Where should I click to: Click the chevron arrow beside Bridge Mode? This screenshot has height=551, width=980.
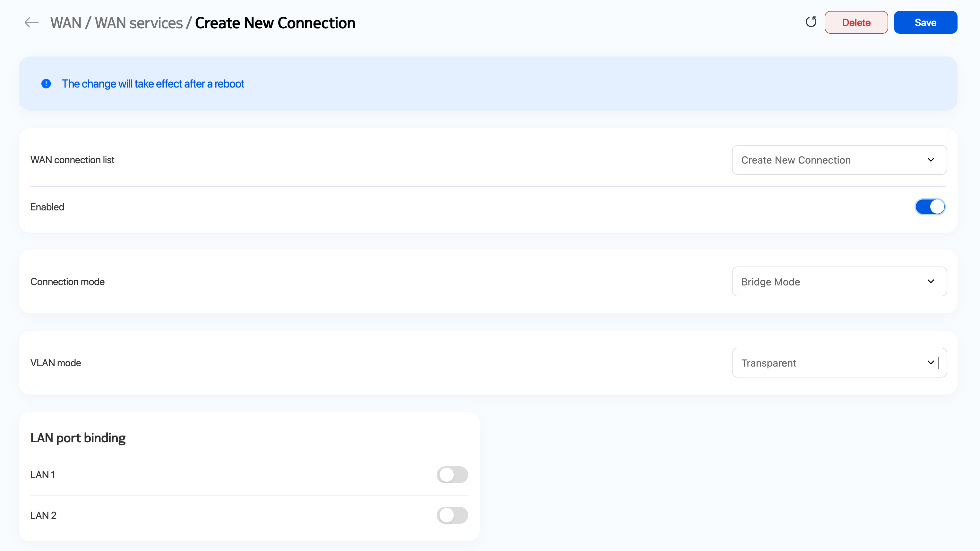coord(931,281)
